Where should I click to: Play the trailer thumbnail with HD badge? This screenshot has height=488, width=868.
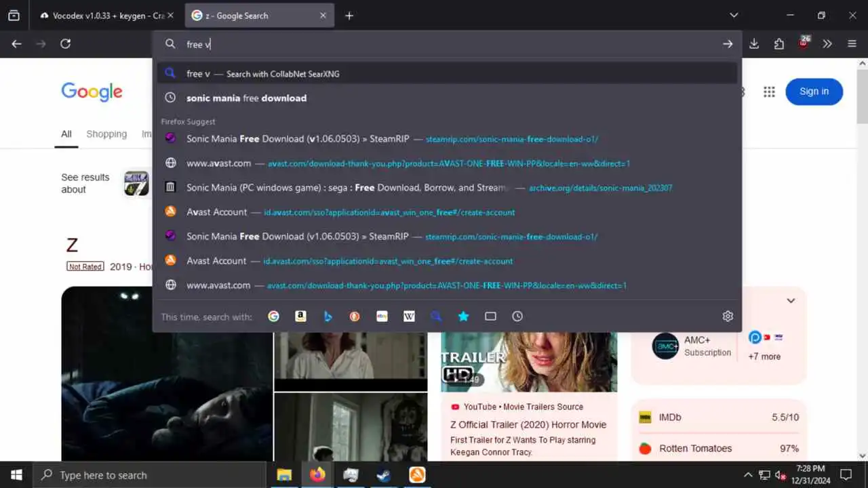[x=529, y=362]
